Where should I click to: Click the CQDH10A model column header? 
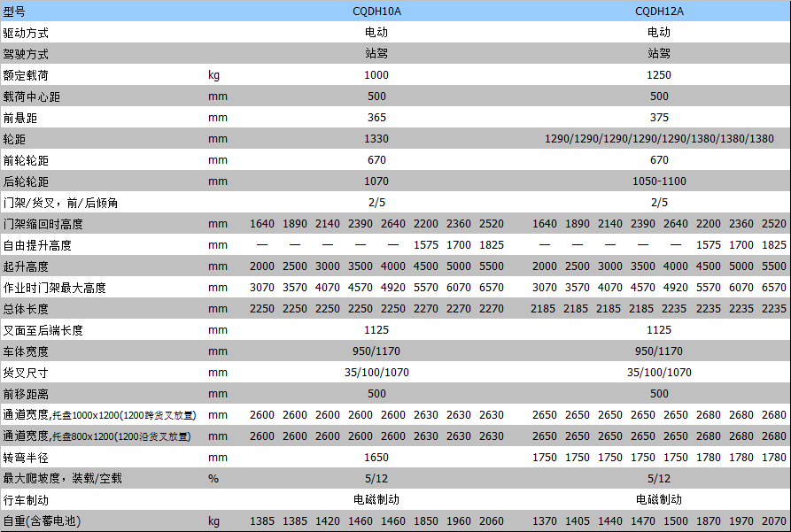pos(376,11)
